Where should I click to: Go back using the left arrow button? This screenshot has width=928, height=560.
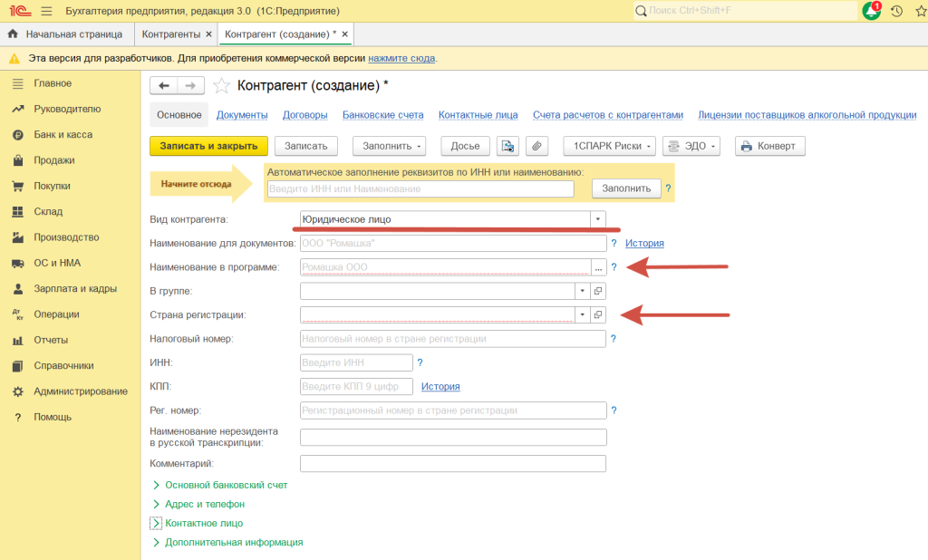tap(164, 86)
